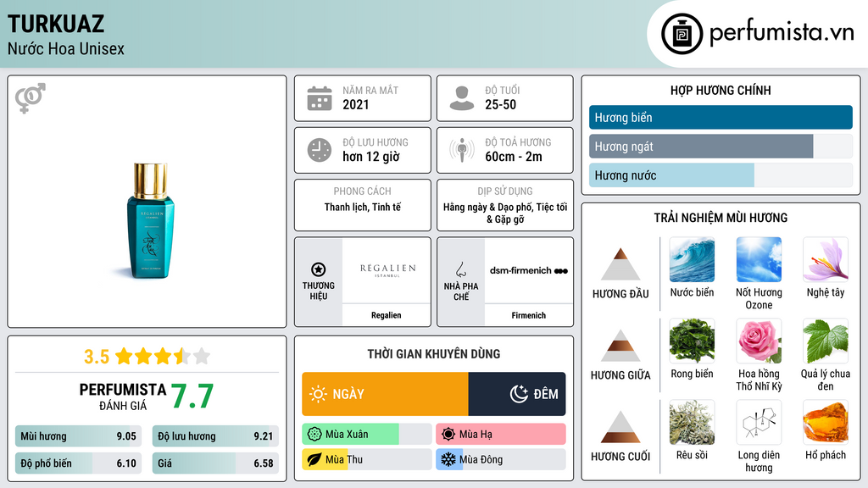Click the Thanh lịch, Tinh tế style text

(x=363, y=207)
